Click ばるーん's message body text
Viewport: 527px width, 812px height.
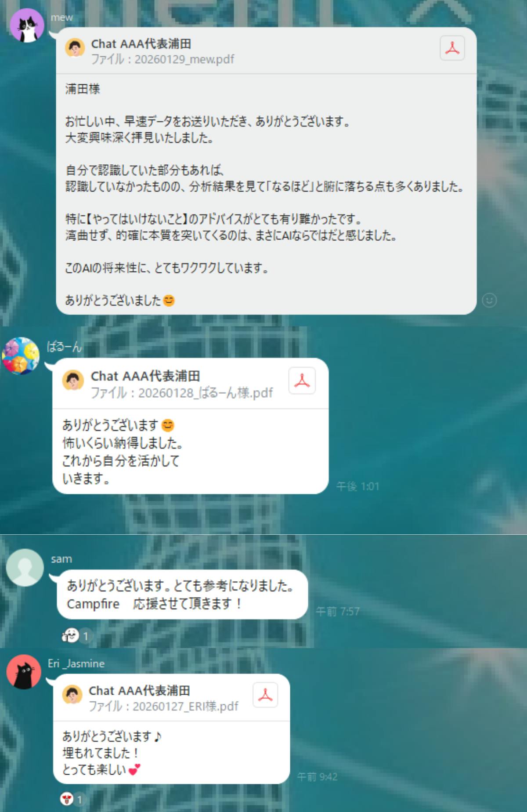(x=122, y=452)
